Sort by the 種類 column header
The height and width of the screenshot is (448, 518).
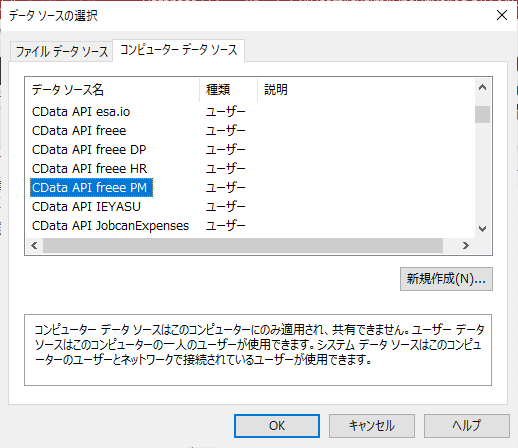[x=229, y=90]
